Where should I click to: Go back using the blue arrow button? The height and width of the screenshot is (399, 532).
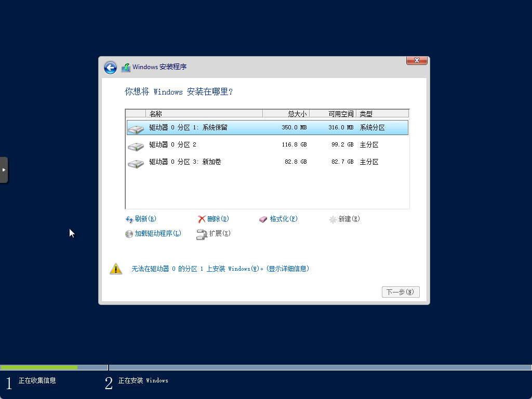point(110,68)
